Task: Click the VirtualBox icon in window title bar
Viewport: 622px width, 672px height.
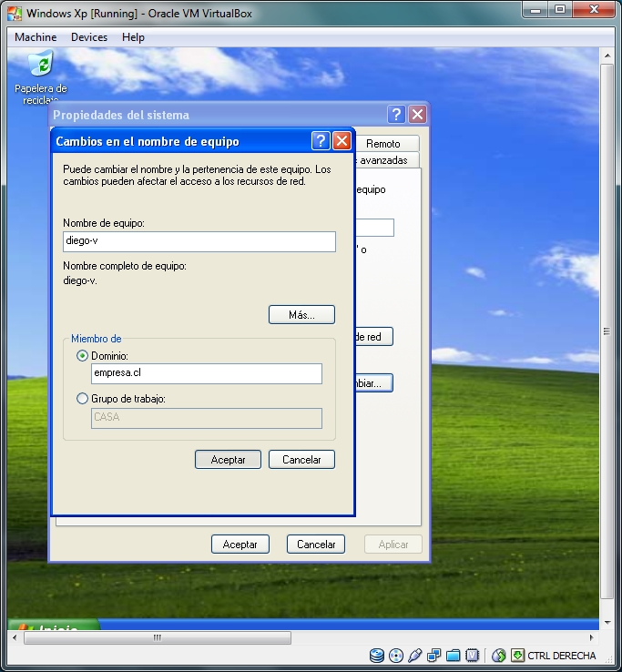Action: pyautogui.click(x=15, y=14)
